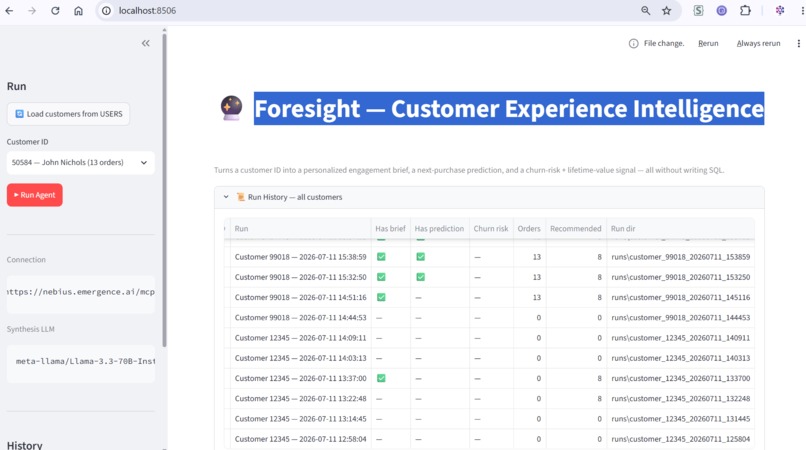Click Has prediction checkbox for 15:38:59 run
This screenshot has height=450, width=806.
coord(420,257)
